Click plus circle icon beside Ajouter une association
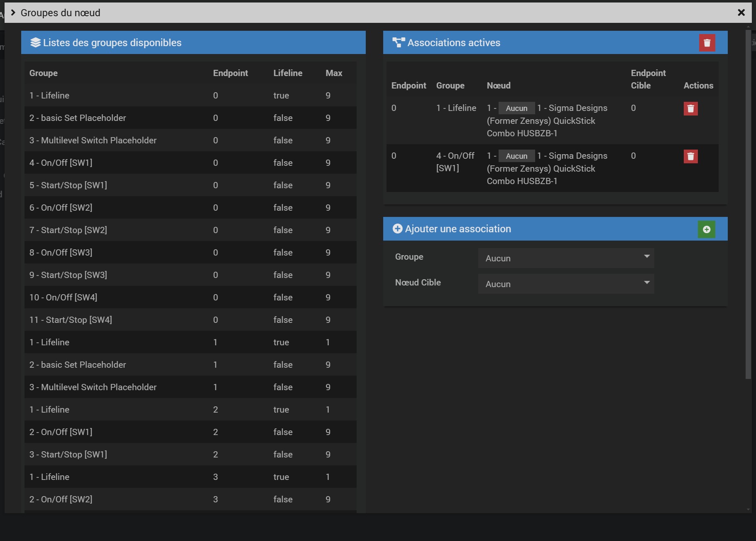The height and width of the screenshot is (541, 756). [x=397, y=229]
